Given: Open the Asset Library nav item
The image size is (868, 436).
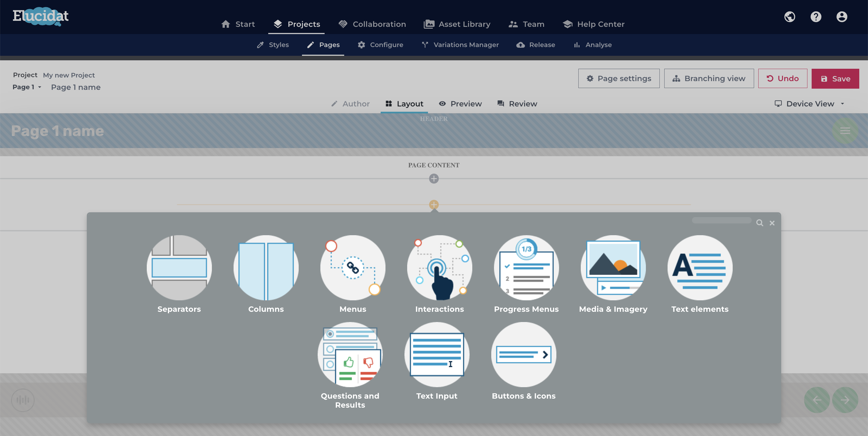Looking at the screenshot, I should point(457,24).
